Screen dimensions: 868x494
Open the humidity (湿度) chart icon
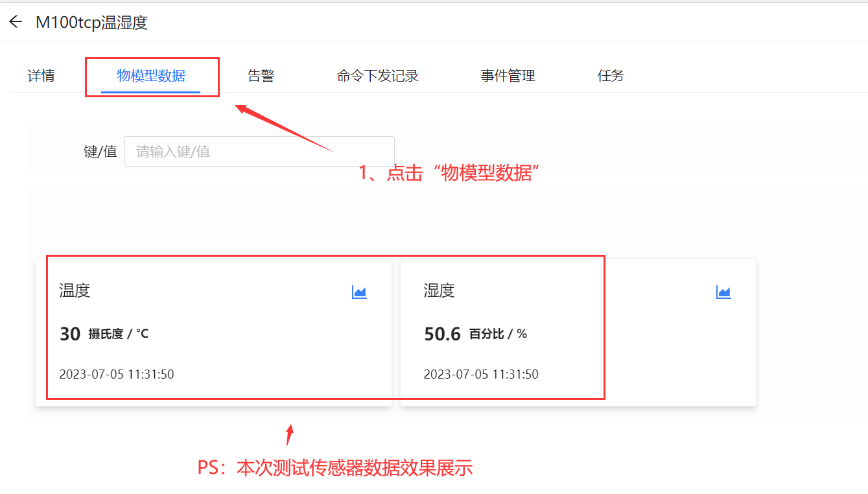(x=723, y=292)
